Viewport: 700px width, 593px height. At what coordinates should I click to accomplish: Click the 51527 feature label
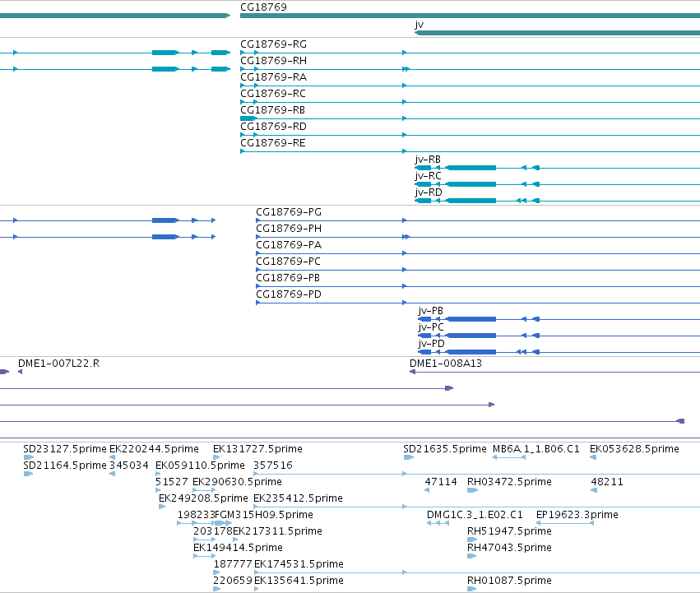tap(171, 482)
